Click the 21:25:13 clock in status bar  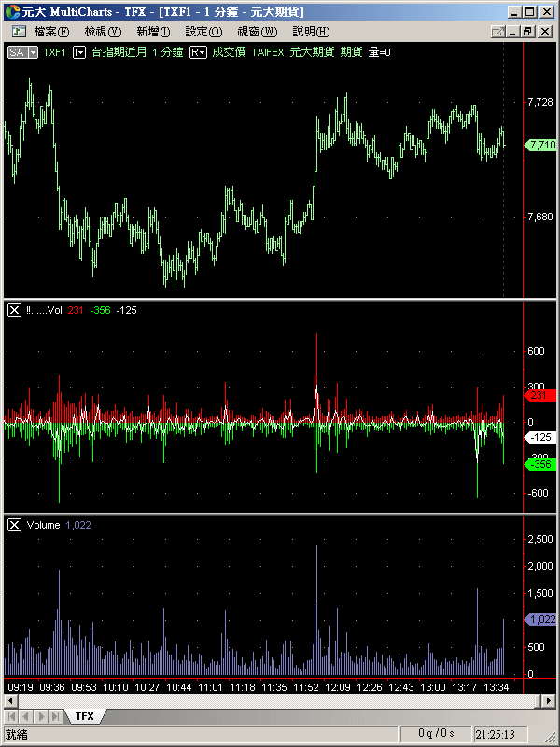click(496, 734)
